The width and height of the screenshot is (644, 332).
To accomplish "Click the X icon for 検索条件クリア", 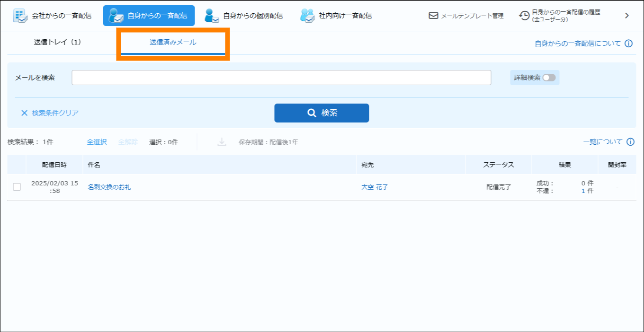I will click(24, 113).
